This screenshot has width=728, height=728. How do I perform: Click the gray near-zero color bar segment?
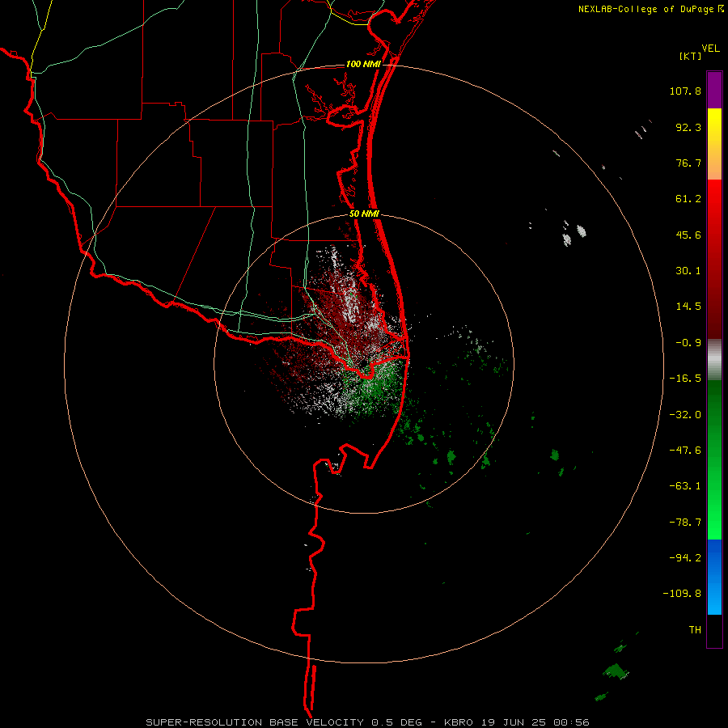(714, 360)
